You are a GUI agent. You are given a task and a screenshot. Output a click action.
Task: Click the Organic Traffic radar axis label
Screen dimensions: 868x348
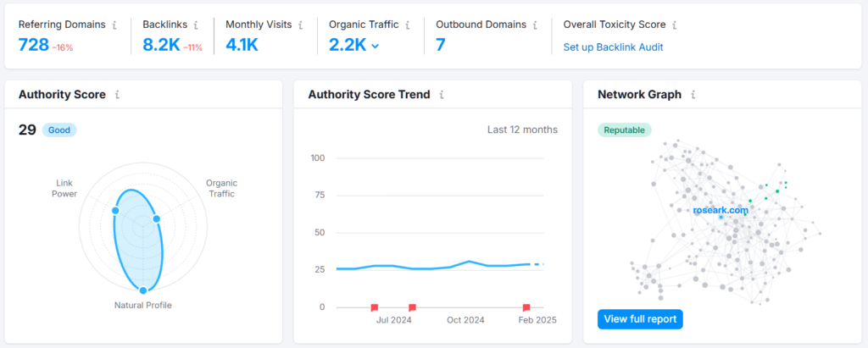(221, 188)
